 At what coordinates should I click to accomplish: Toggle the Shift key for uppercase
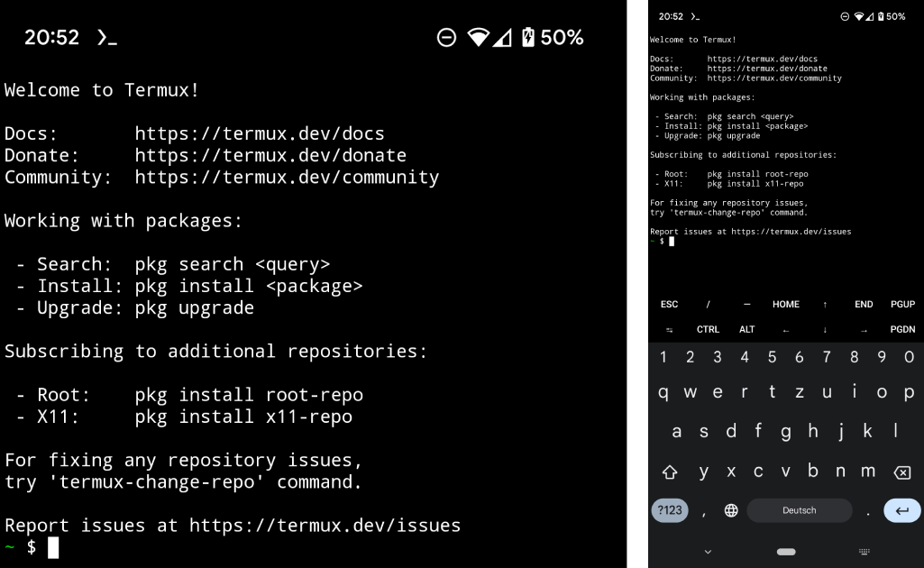(671, 471)
